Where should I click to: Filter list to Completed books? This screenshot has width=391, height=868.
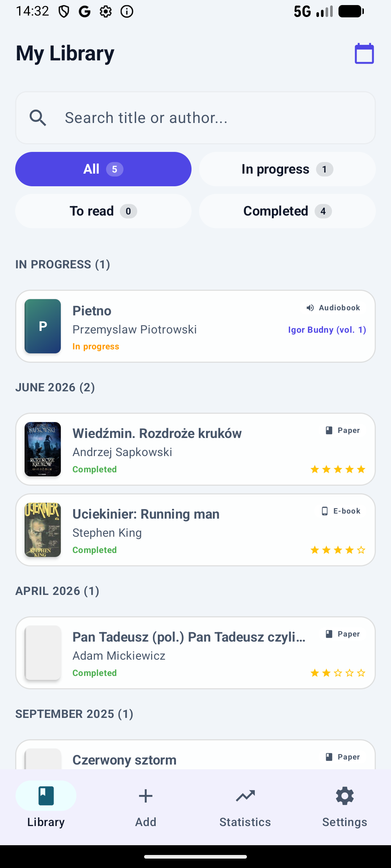(287, 211)
